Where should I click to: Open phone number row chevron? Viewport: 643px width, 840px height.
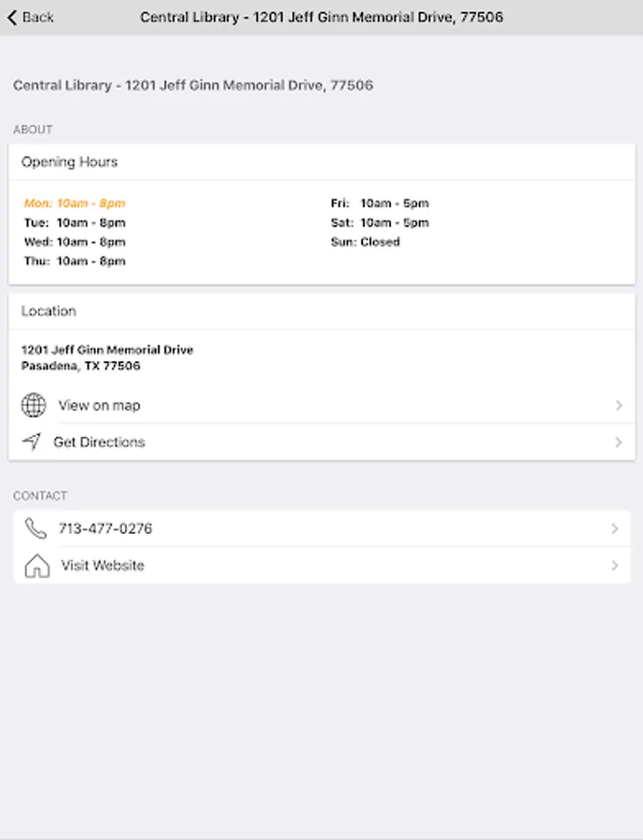pos(614,528)
